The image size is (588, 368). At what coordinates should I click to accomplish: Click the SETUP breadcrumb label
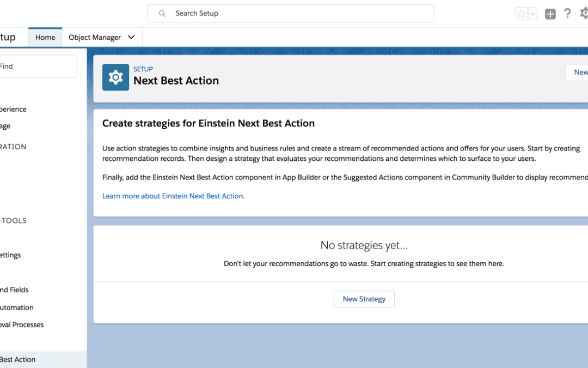pos(143,69)
